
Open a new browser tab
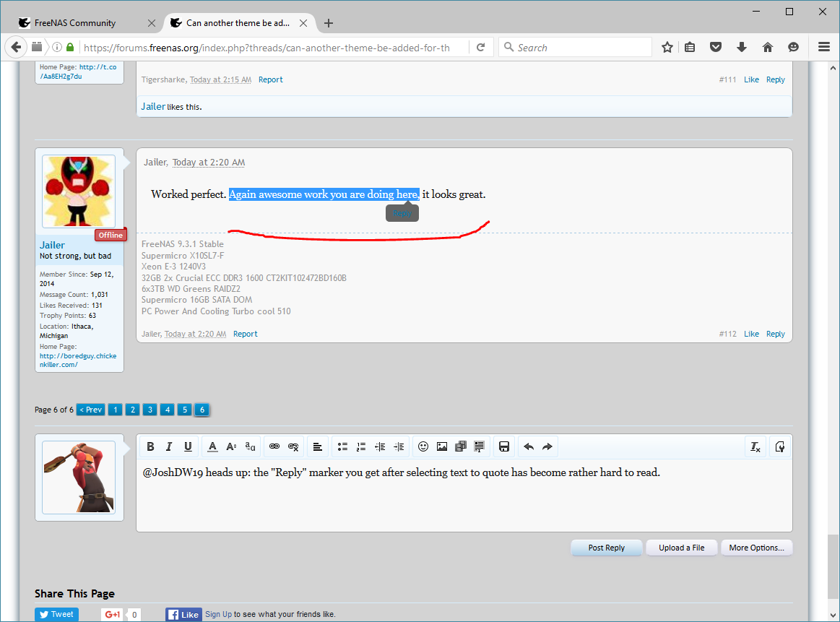pyautogui.click(x=329, y=23)
